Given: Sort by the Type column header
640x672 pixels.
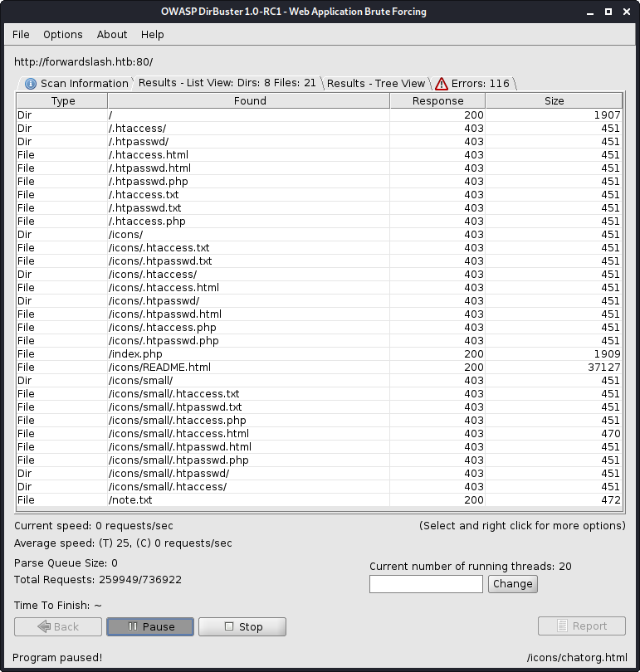Looking at the screenshot, I should 62,100.
